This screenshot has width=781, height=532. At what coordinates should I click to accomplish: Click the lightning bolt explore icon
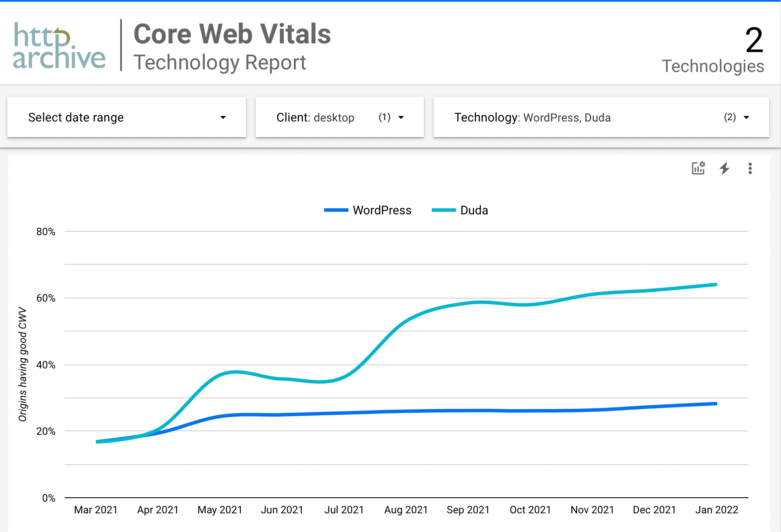point(725,168)
